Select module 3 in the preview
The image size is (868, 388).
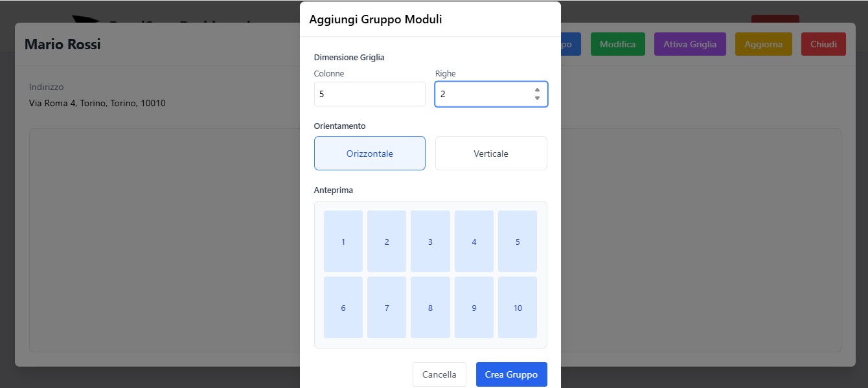click(430, 241)
